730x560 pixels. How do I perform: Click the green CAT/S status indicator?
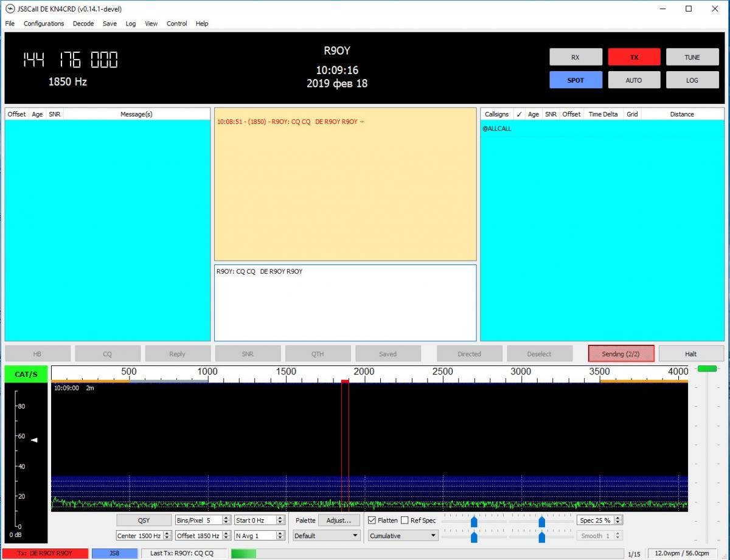click(x=26, y=375)
